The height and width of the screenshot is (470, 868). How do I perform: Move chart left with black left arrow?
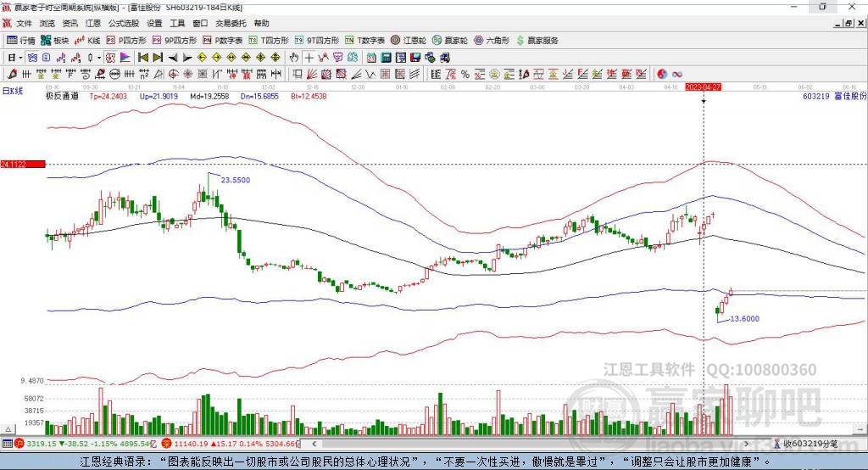coord(173,58)
